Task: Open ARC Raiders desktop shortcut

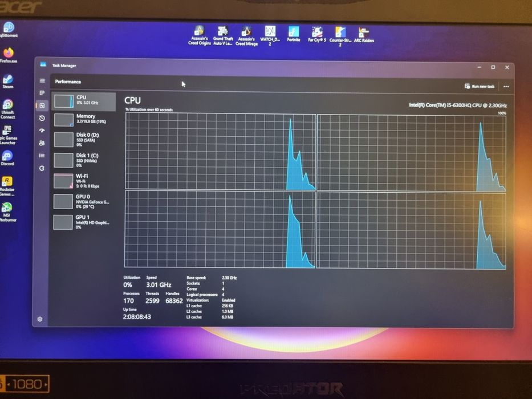Action: pyautogui.click(x=364, y=35)
